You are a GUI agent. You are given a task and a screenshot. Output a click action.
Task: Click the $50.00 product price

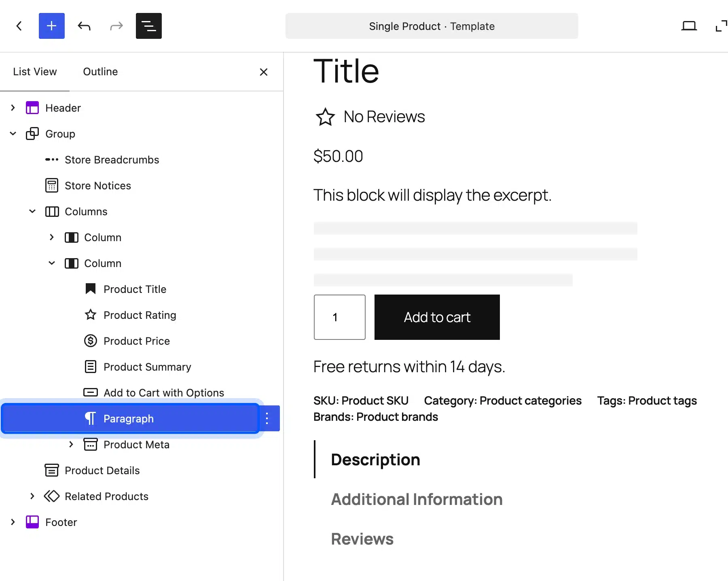[338, 156]
